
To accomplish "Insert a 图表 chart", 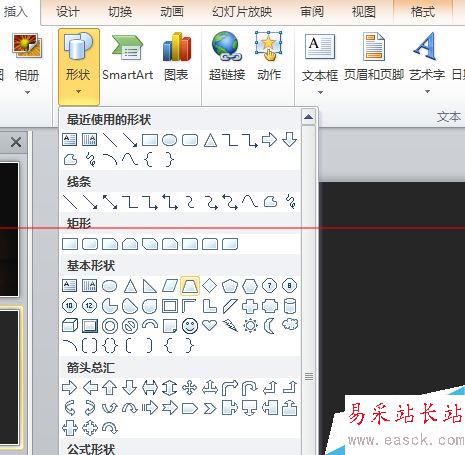I will tap(176, 57).
